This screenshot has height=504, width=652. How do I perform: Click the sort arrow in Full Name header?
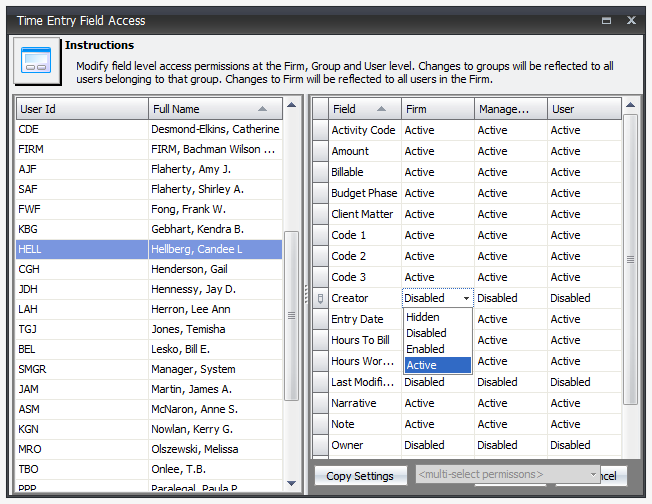[262, 109]
